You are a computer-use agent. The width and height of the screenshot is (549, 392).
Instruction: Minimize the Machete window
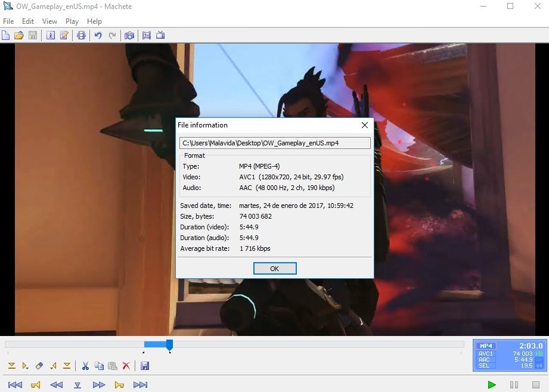[x=483, y=6]
